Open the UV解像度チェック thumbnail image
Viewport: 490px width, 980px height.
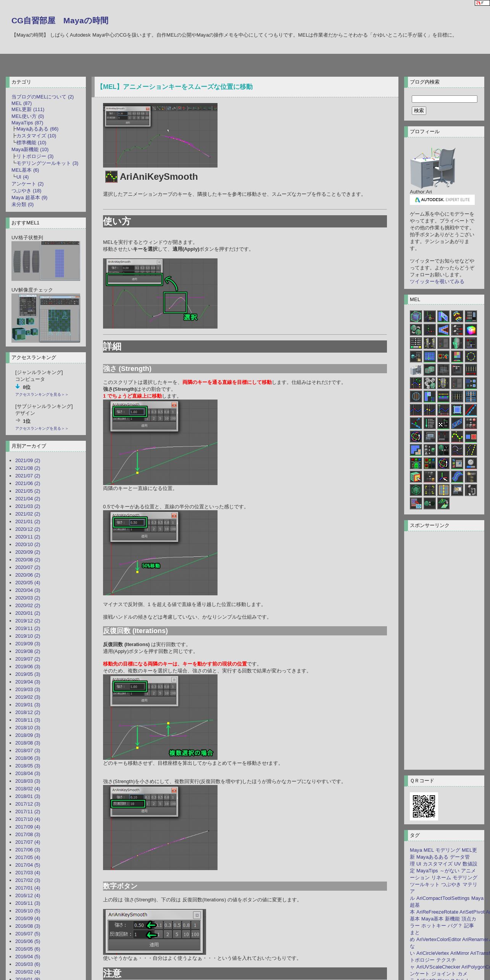[46, 318]
